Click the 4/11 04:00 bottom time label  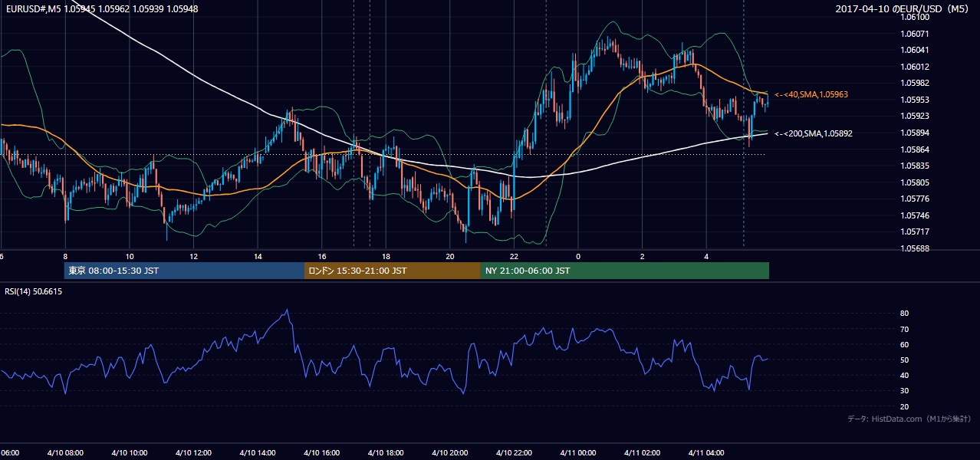(x=706, y=452)
